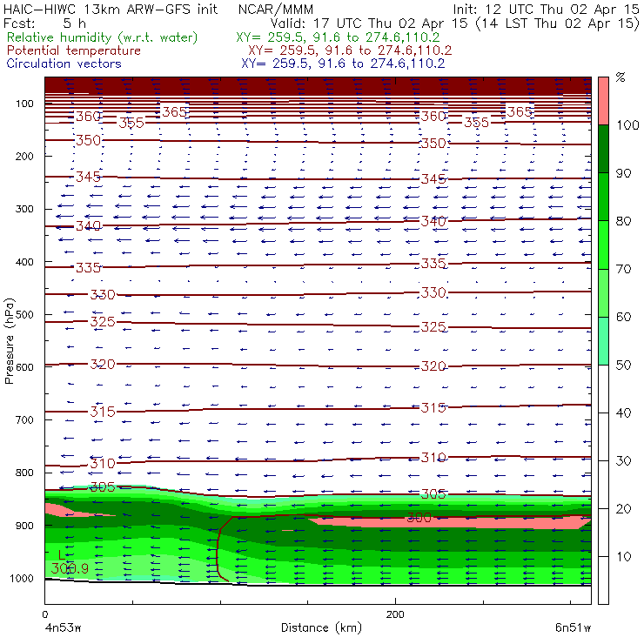Click the red "XY= 259.5, 91.6 to 274.6,110.2" text
644x644 pixels.
tap(350, 50)
